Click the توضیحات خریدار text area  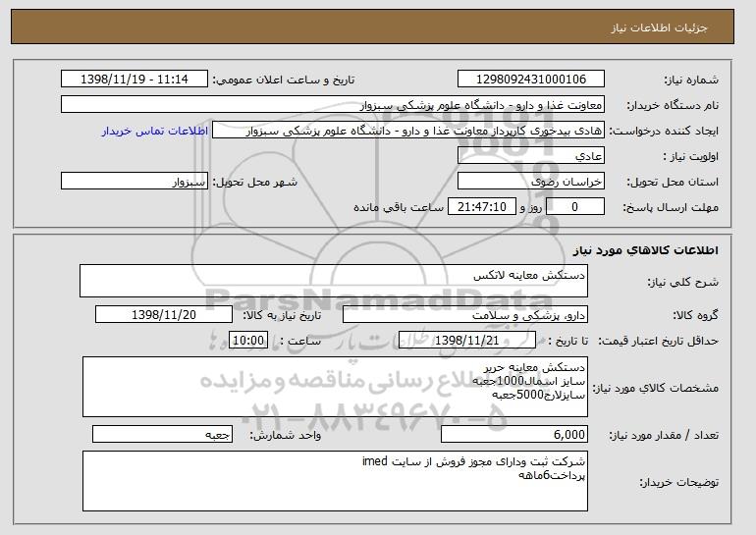point(335,481)
